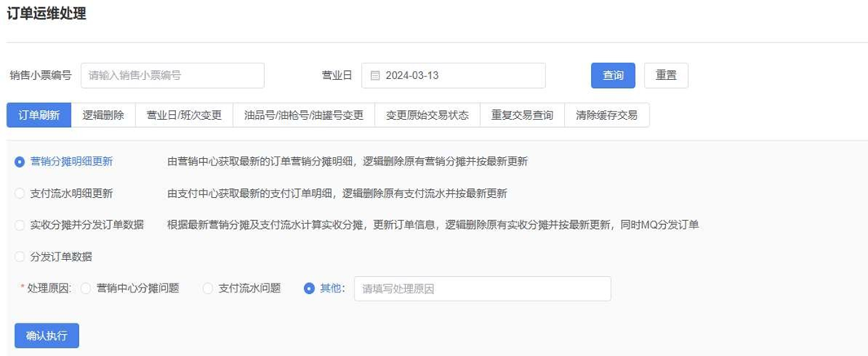The width and height of the screenshot is (868, 356).
Task: Click 确认执行 to confirm execution
Action: tap(46, 336)
